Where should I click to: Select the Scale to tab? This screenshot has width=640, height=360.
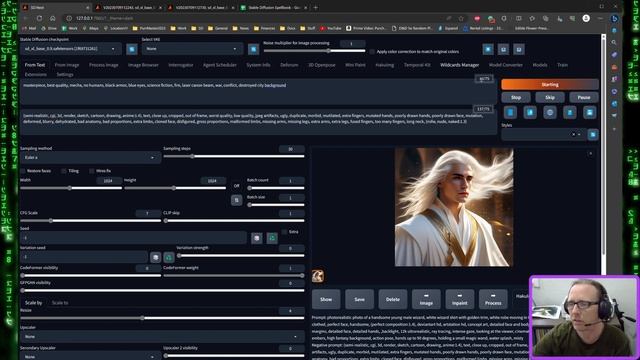click(x=60, y=303)
